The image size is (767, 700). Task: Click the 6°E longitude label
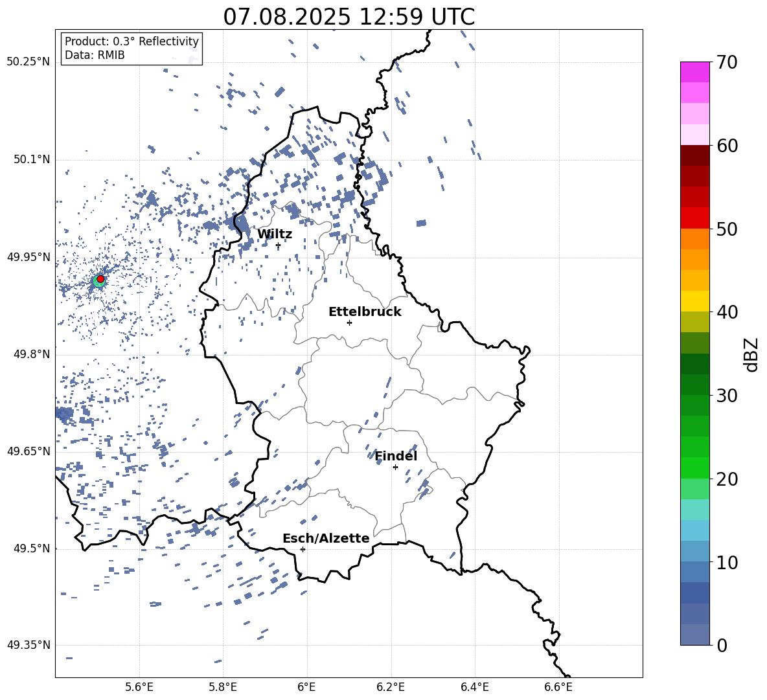(x=306, y=687)
